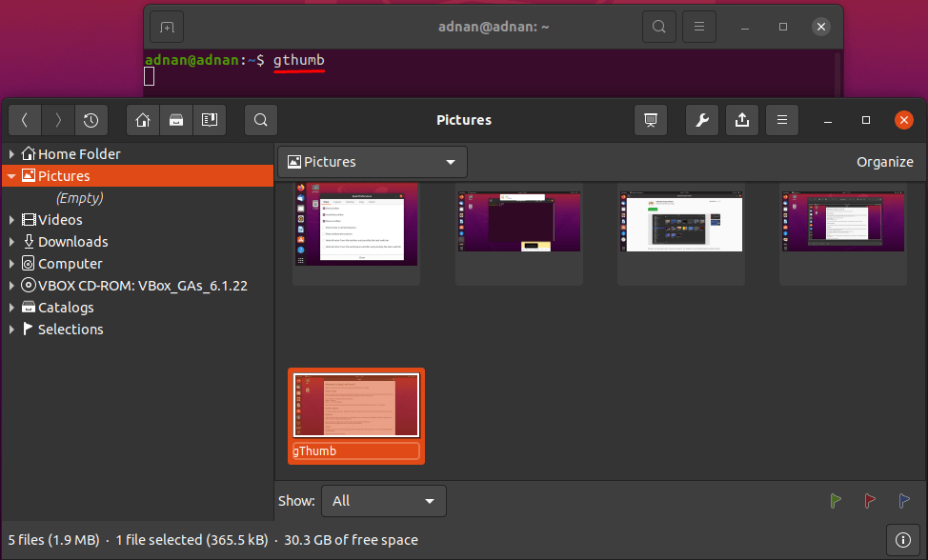928x560 pixels.
Task: Minimize the terminal window
Action: coord(745,27)
